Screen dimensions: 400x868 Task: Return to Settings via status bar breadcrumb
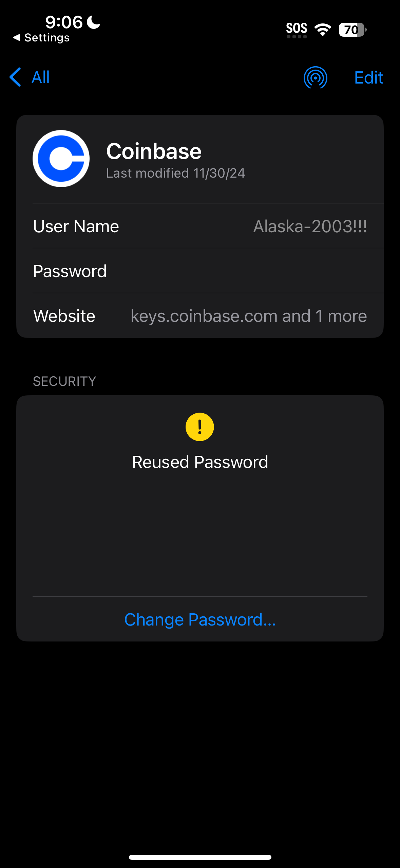click(41, 38)
